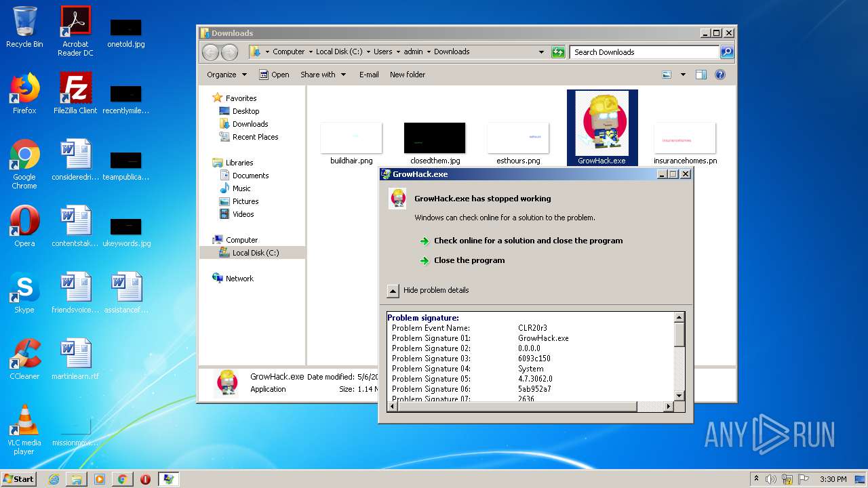Launch CCleaner from the desktop
Image resolution: width=868 pixels, height=488 pixels.
click(x=24, y=359)
